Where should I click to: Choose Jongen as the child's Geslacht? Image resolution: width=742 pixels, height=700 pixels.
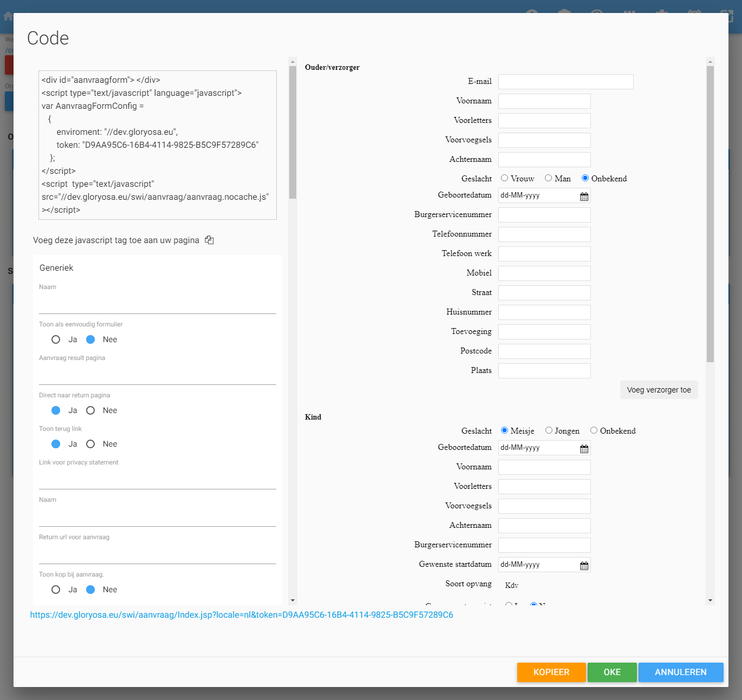click(549, 430)
